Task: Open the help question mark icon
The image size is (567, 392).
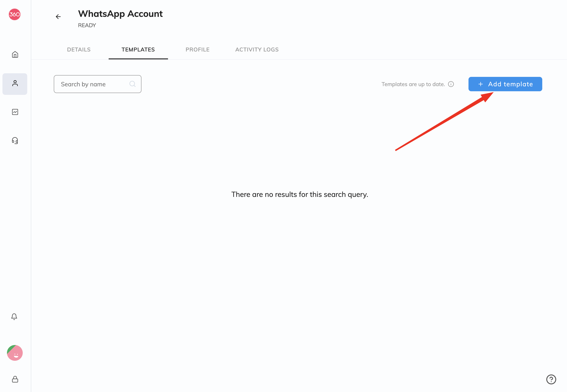Action: 551,379
